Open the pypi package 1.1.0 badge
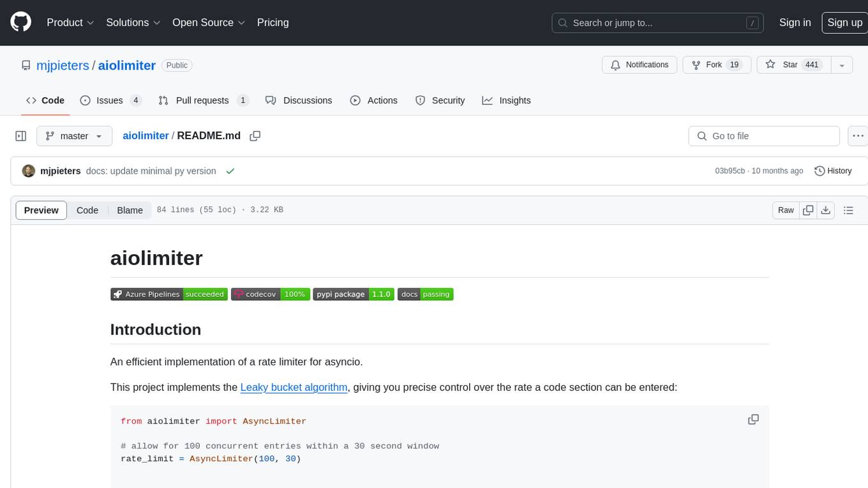 point(354,294)
